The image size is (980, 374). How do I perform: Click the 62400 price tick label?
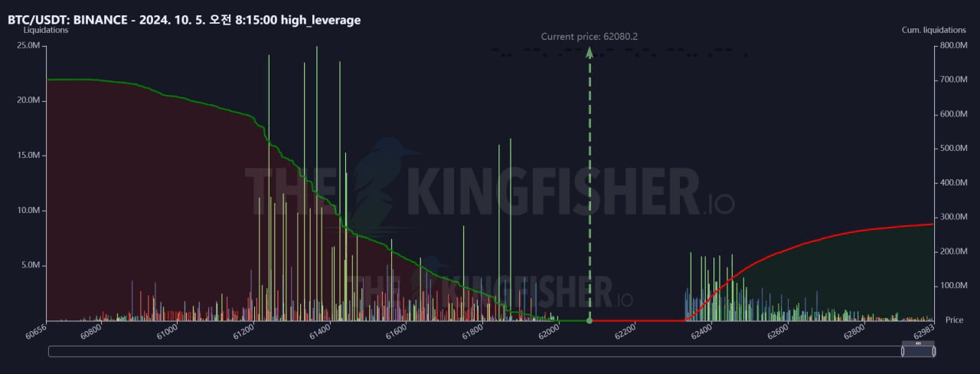701,332
